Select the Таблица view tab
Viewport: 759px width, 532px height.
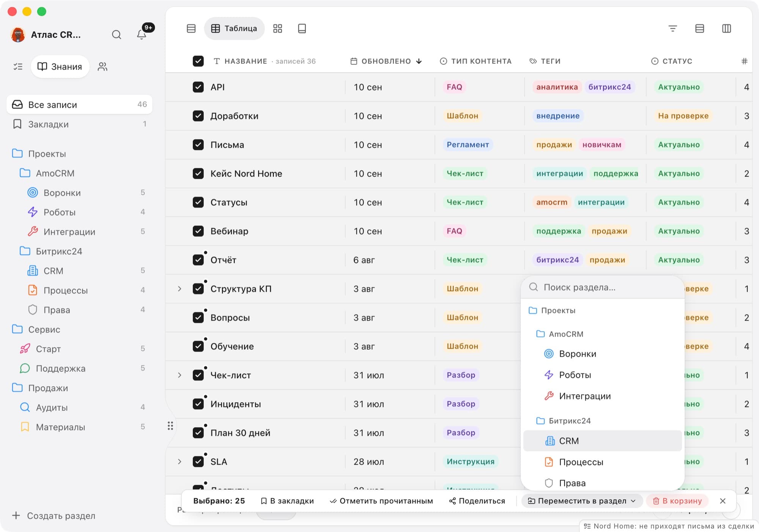click(234, 28)
